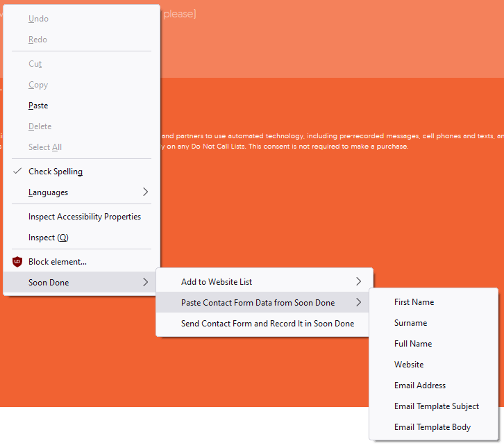This screenshot has width=504, height=448.
Task: Select Redo in the context menu
Action: (82, 40)
